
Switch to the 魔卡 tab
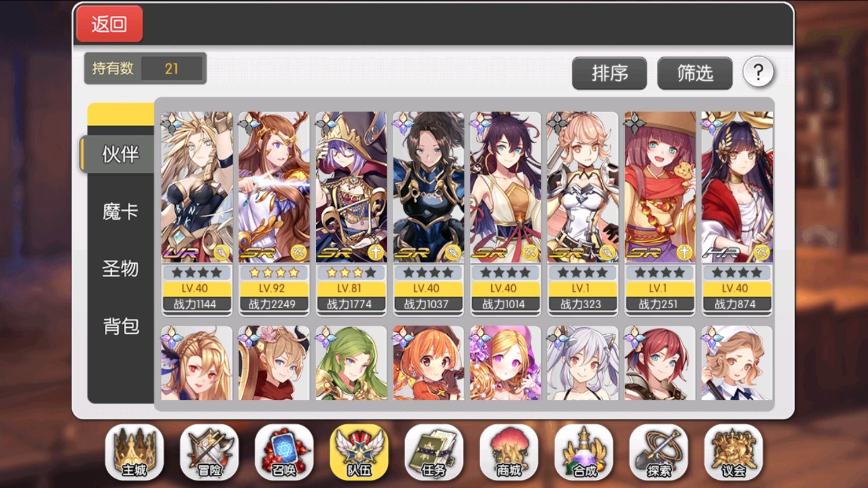point(120,212)
